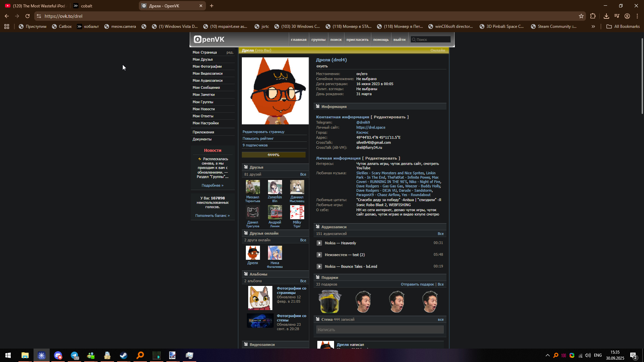This screenshot has height=362, width=644.
Task: Play the Nokia — Bounce Tales track
Action: click(x=319, y=266)
